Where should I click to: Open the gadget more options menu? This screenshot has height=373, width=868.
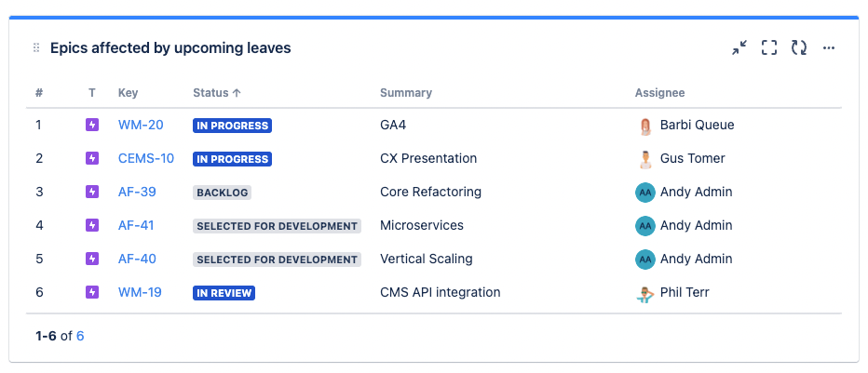point(829,48)
